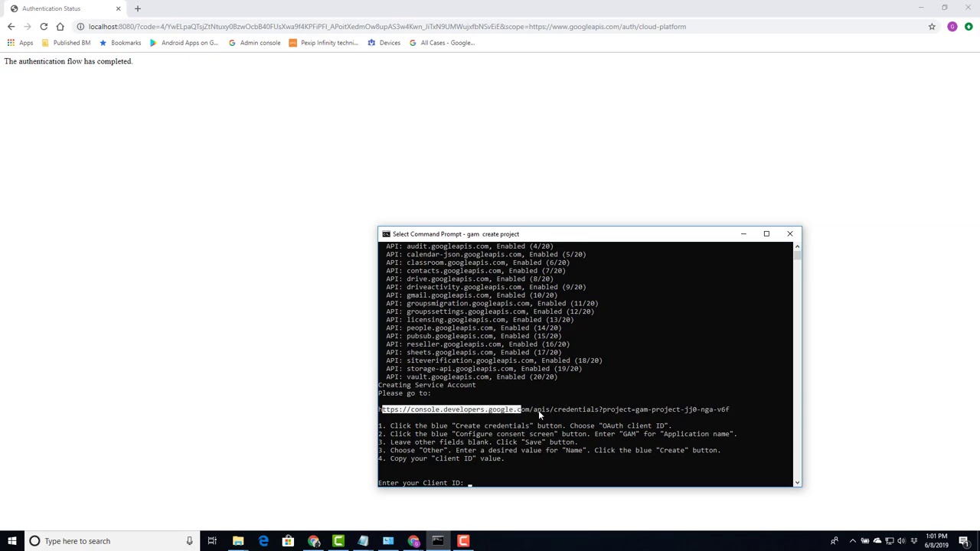
Task: Open the green Camtasia icon on taskbar
Action: tap(338, 541)
